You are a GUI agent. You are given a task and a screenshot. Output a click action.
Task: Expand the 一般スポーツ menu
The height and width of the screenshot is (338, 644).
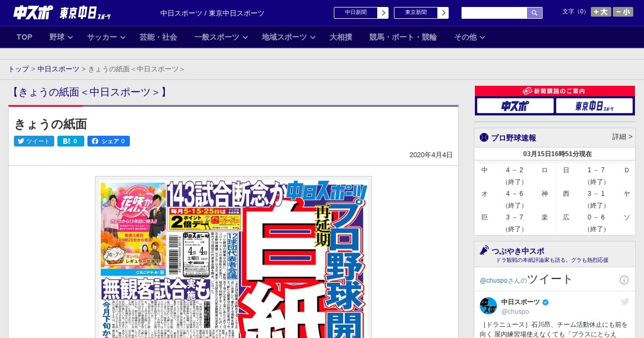pos(221,37)
